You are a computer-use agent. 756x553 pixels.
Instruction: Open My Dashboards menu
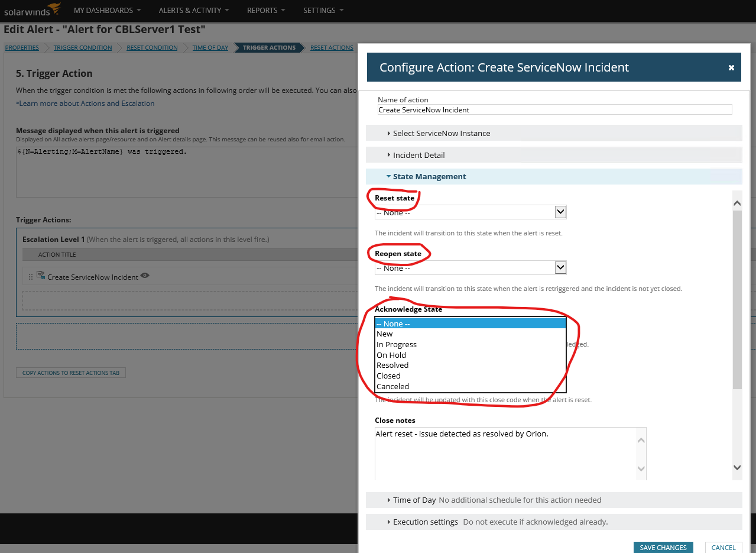point(107,10)
